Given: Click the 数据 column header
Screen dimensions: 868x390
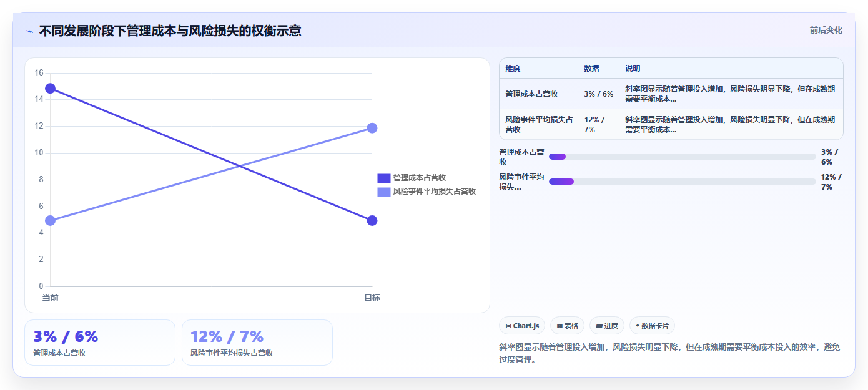Looking at the screenshot, I should (x=592, y=69).
